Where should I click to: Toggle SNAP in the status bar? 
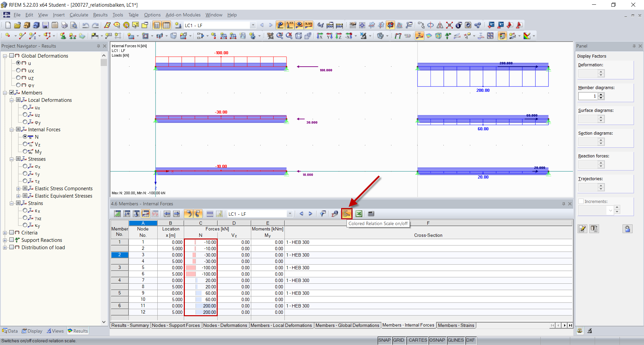[384, 340]
